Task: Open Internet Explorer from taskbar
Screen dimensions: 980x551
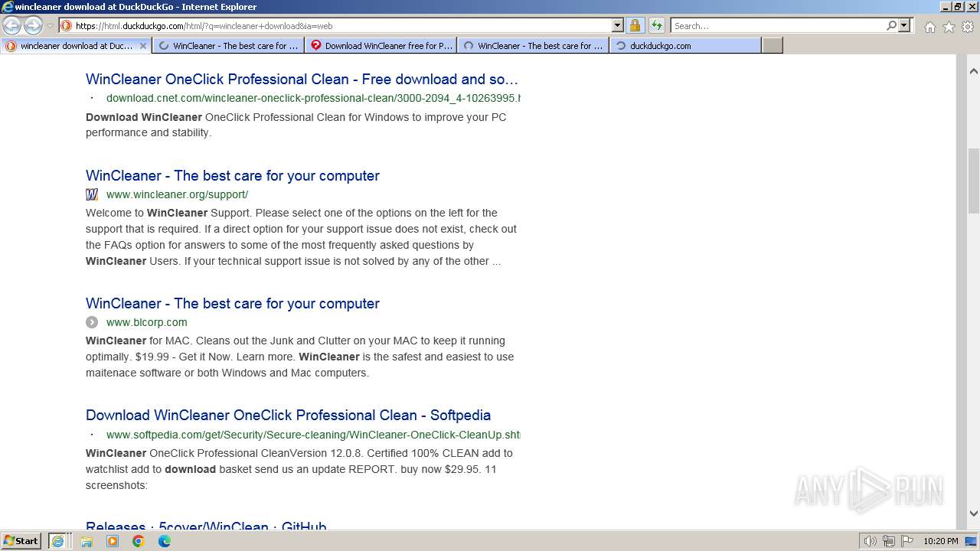Action: point(57,541)
